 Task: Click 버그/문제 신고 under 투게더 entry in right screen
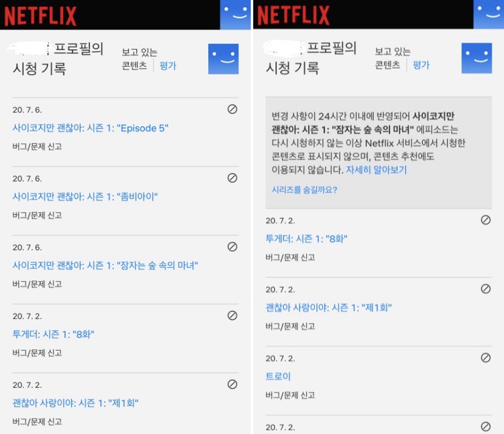click(x=290, y=257)
